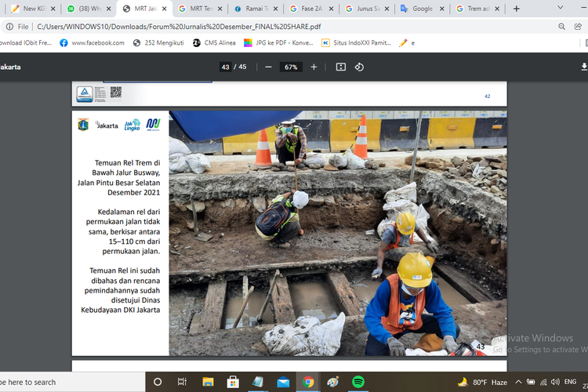Click the file info icon before address
Screen dimensions: 588x392
click(x=9, y=27)
